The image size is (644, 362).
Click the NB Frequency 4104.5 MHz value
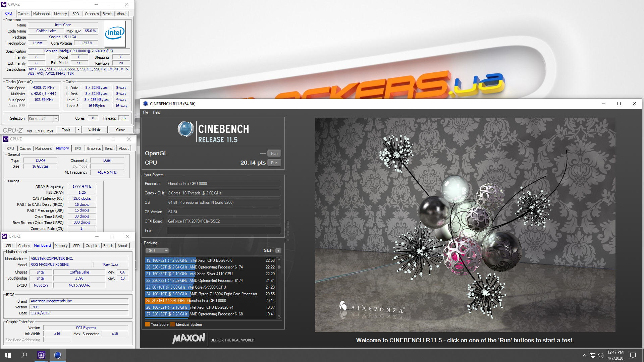[107, 172]
